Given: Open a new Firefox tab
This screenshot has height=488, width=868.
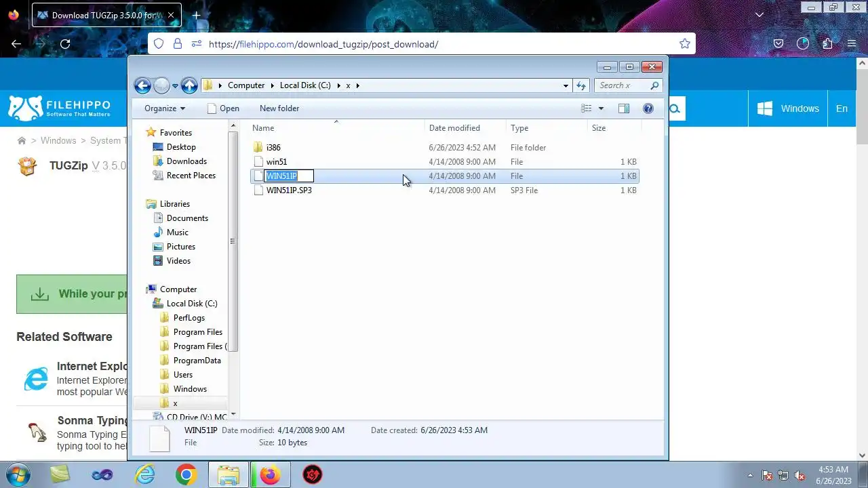Looking at the screenshot, I should (196, 15).
